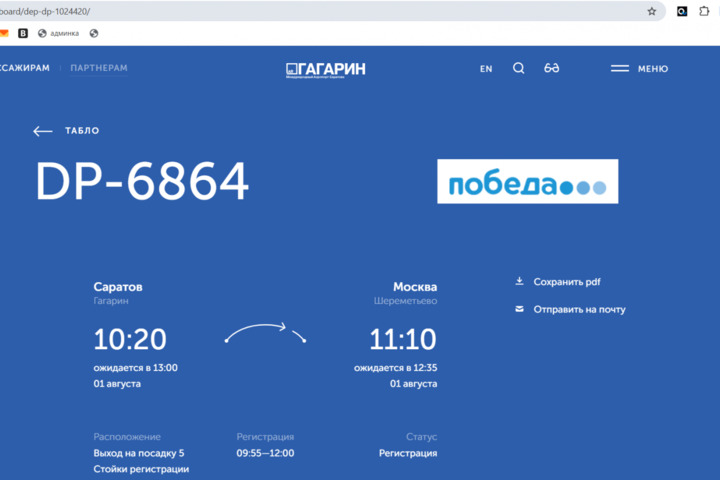Return to 'Табло' flight board
Image resolution: width=720 pixels, height=480 pixels.
[x=82, y=131]
